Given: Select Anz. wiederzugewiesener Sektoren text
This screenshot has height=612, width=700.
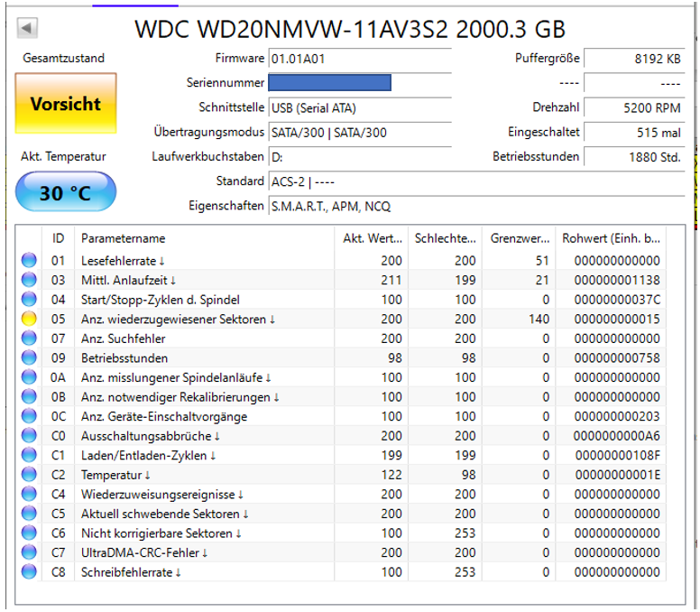Looking at the screenshot, I should pos(178,319).
